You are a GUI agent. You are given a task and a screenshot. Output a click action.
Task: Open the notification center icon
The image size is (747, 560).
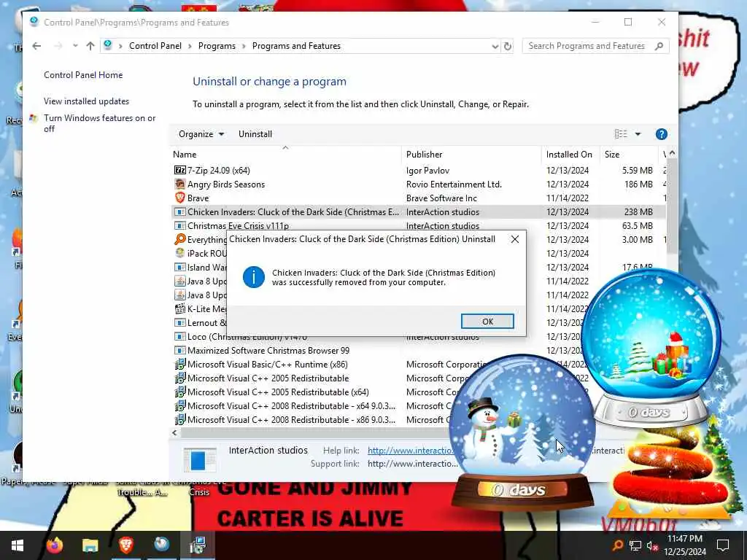pos(723,545)
